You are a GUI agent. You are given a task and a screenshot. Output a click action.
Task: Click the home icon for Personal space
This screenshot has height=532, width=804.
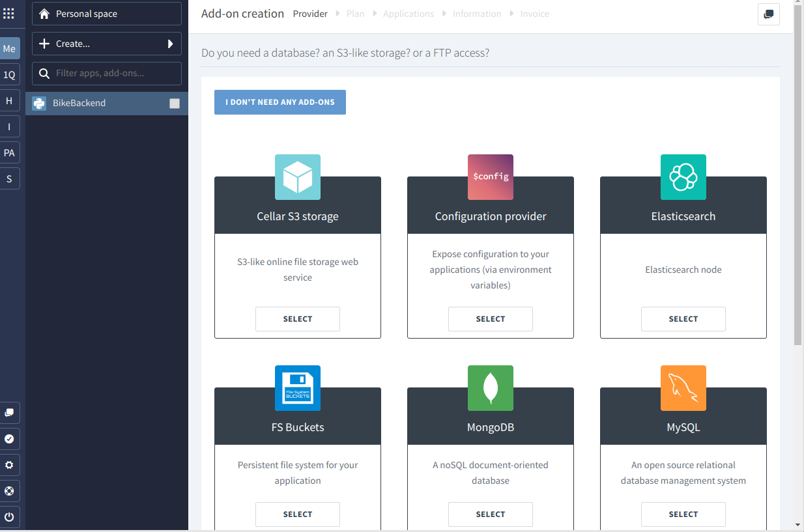point(44,14)
